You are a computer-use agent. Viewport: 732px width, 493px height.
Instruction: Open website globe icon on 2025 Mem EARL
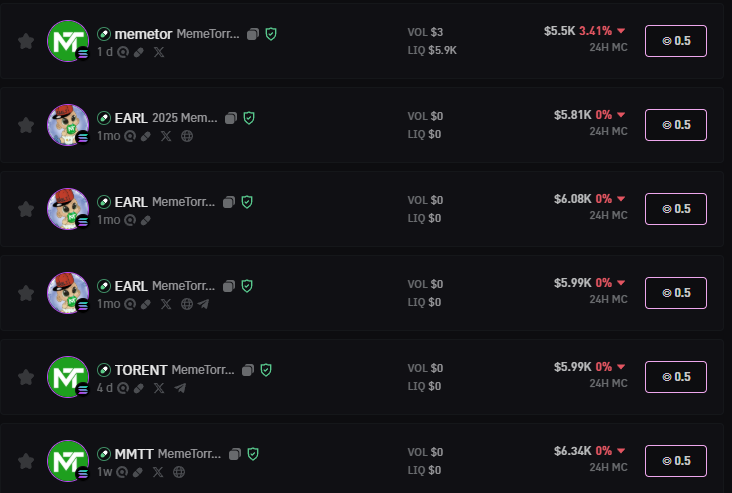click(x=187, y=136)
